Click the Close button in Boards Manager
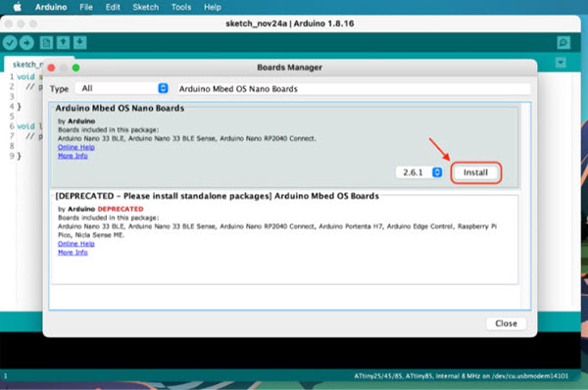588x390 pixels. click(x=506, y=323)
